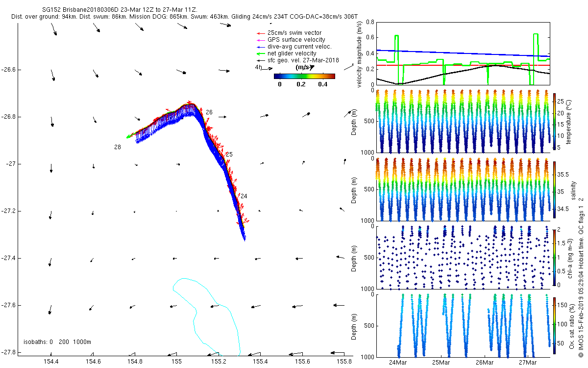The height and width of the screenshot is (368, 588).
Task: Click the 'velocity magnitude (m/s)' axis label
Action: coord(360,54)
